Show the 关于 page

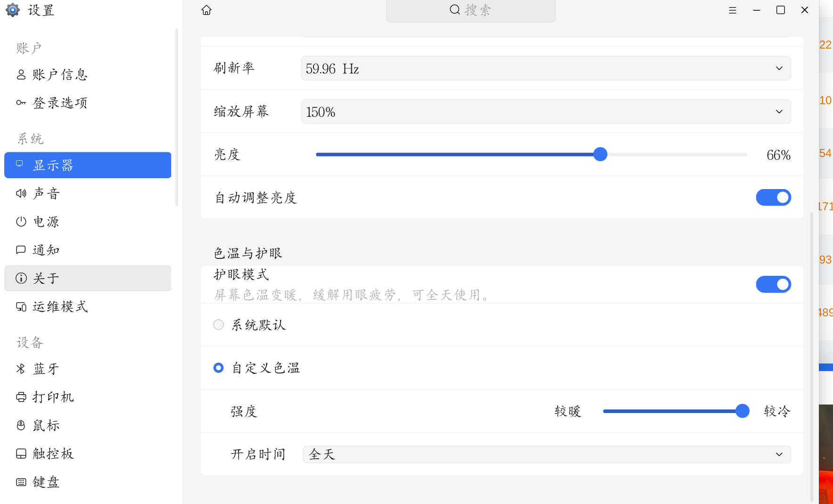pos(88,278)
